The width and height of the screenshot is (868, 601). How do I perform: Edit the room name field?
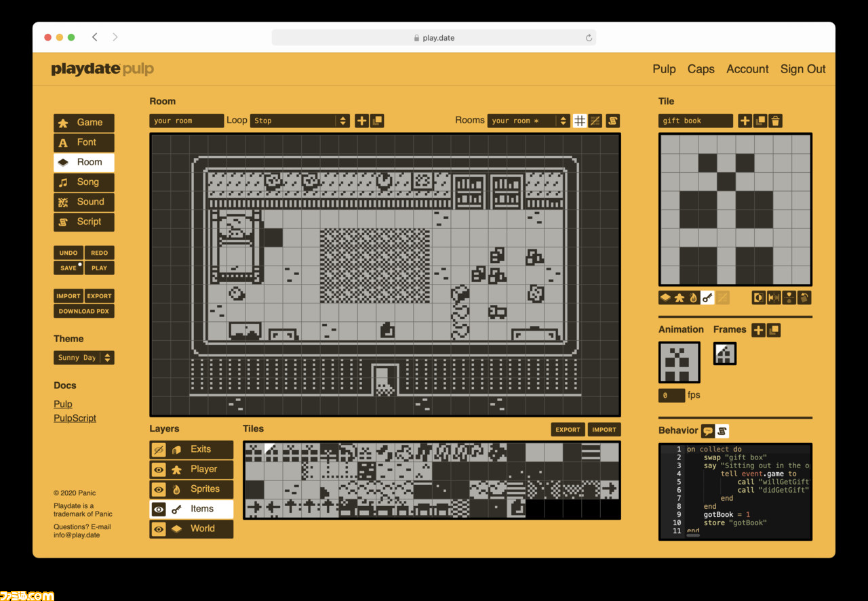[186, 121]
